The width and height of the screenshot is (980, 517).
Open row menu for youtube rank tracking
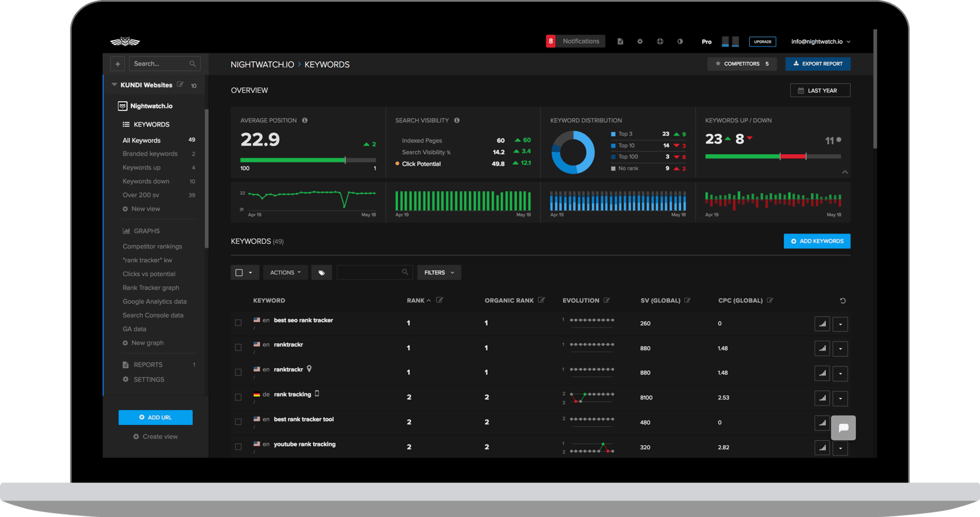[840, 447]
